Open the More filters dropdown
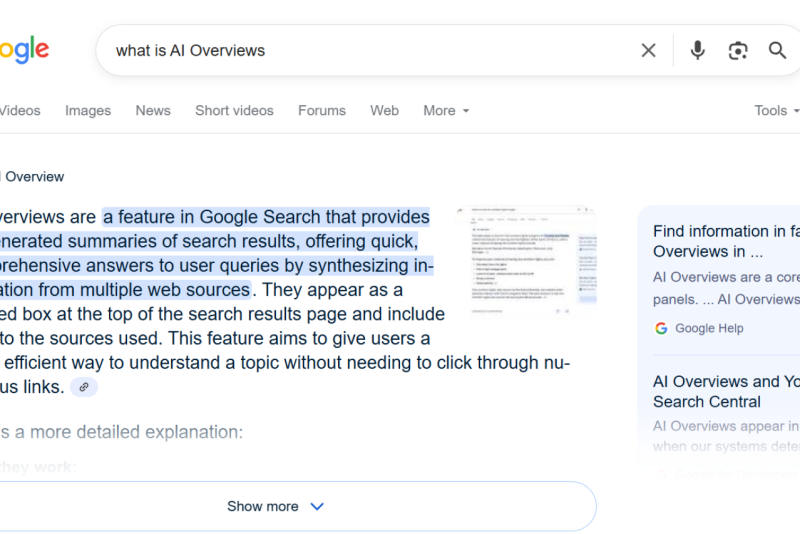800x534 pixels. tap(445, 111)
